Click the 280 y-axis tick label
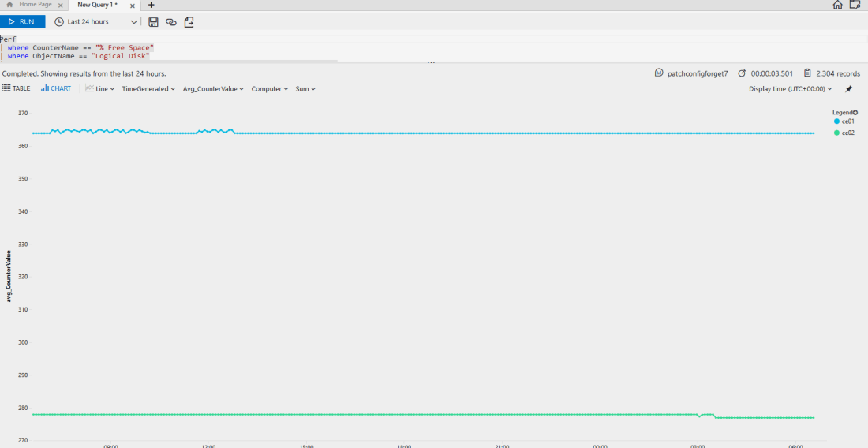 click(23, 409)
